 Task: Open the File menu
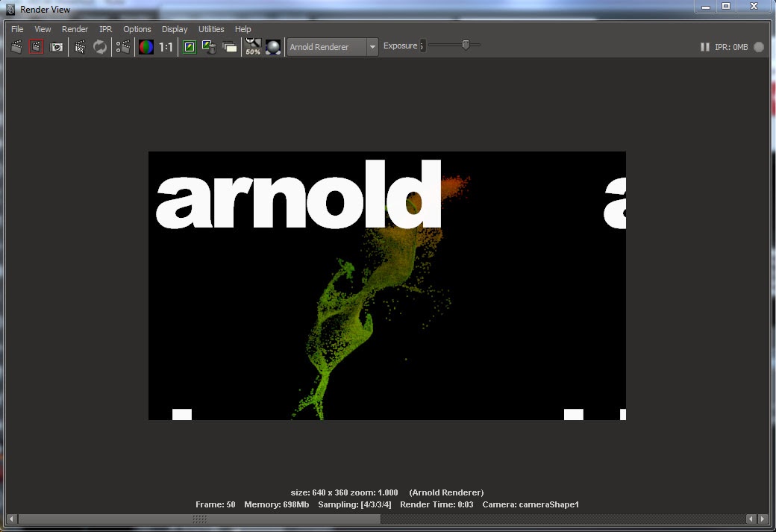[17, 29]
